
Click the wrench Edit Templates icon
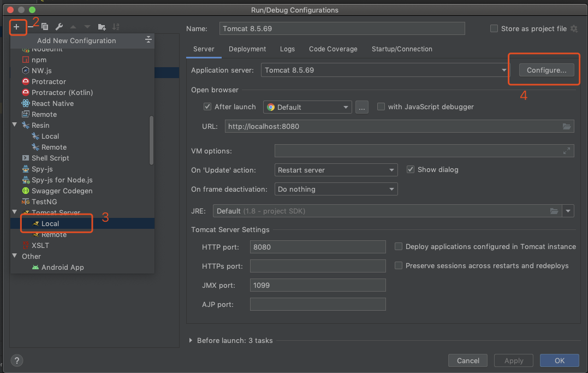[59, 27]
